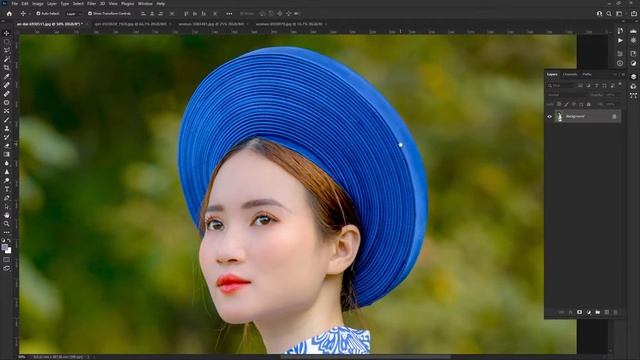Change screen mode via toolbar icon
Viewport: 640px width, 360px height.
7,268
